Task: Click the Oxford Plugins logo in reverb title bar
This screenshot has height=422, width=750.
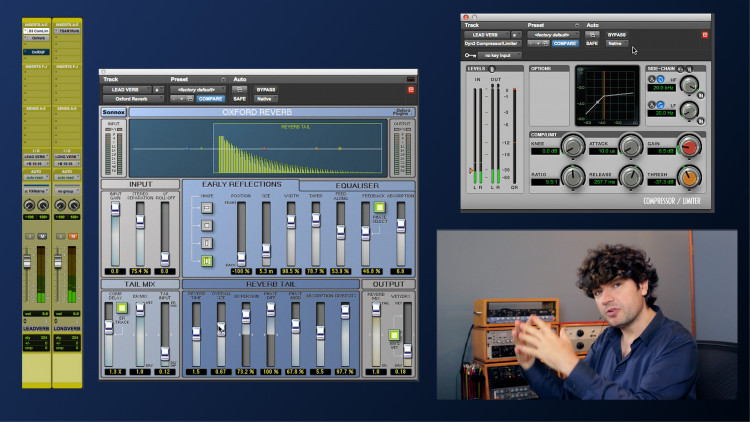Action: 402,112
